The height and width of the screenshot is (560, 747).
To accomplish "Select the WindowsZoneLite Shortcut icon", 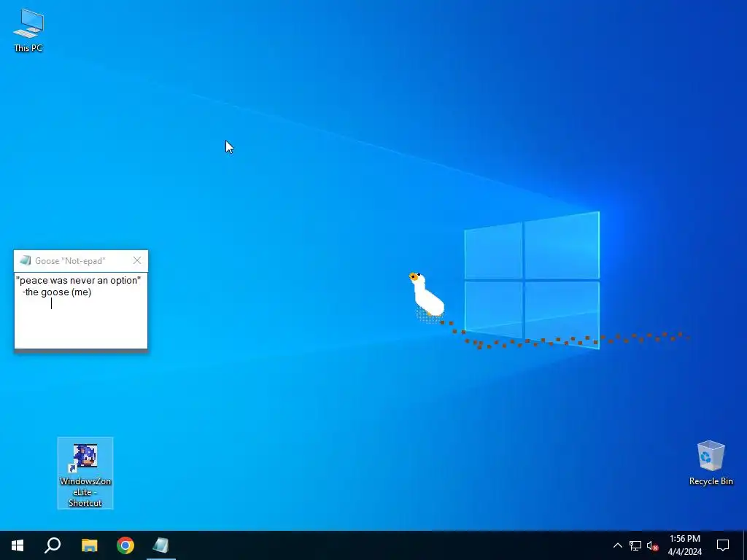I will click(x=85, y=473).
